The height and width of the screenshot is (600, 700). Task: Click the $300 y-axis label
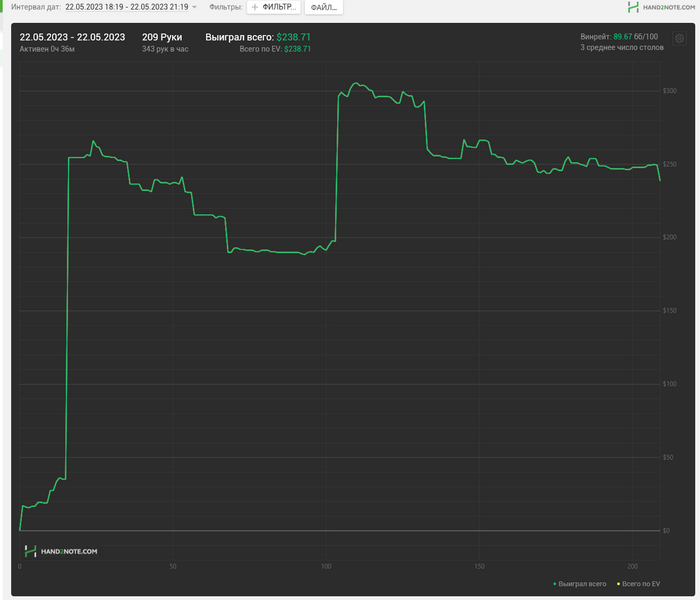pyautogui.click(x=669, y=91)
